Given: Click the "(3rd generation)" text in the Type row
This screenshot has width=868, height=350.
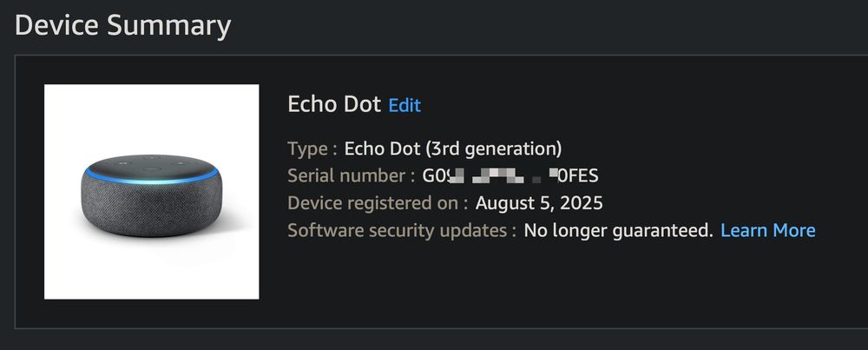Looking at the screenshot, I should click(x=494, y=148).
